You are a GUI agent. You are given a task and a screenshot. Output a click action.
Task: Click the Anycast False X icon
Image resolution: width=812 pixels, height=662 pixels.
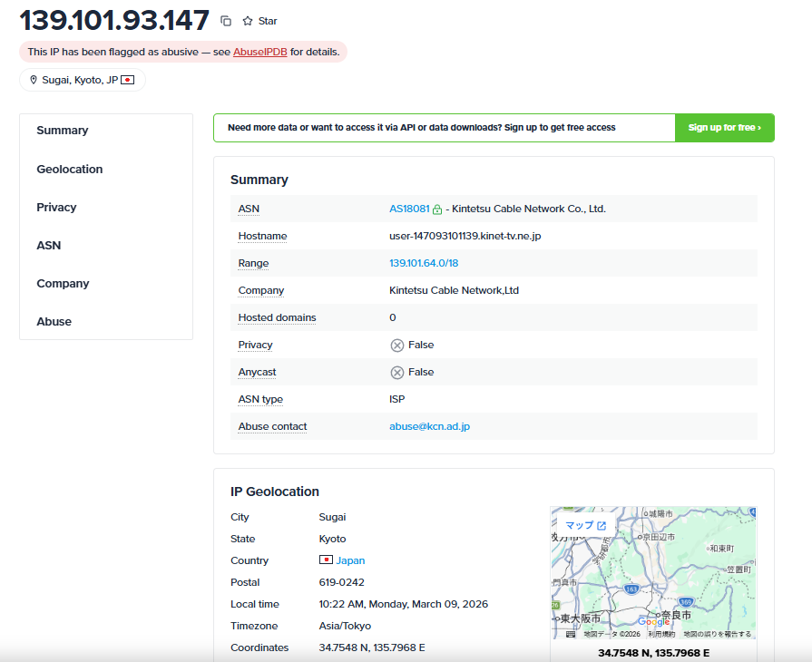click(396, 372)
